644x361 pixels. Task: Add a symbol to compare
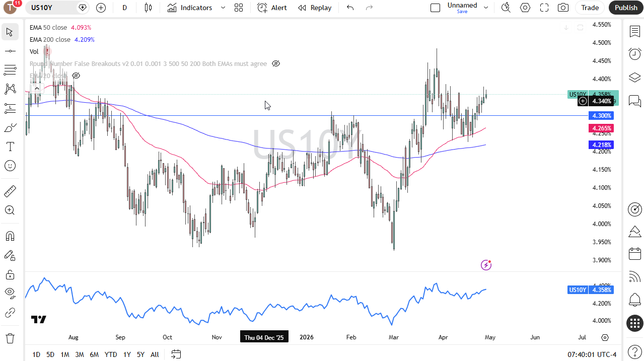pyautogui.click(x=101, y=8)
